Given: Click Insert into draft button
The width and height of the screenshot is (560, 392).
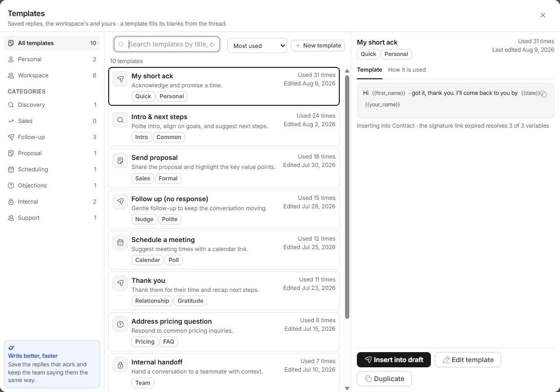Looking at the screenshot, I should [x=393, y=360].
